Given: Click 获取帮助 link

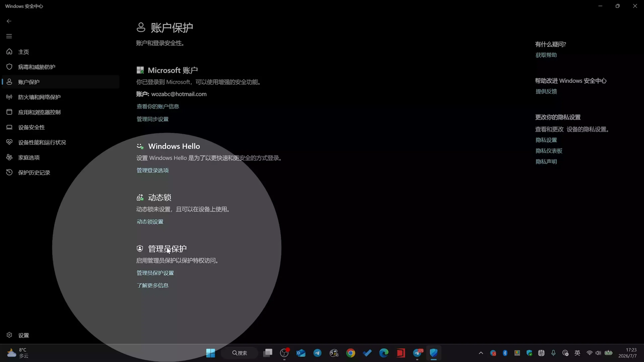Looking at the screenshot, I should [546, 55].
